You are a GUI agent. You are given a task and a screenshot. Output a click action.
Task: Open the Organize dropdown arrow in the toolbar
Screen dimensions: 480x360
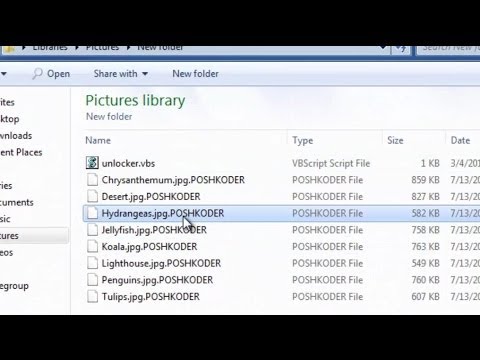coord(4,74)
